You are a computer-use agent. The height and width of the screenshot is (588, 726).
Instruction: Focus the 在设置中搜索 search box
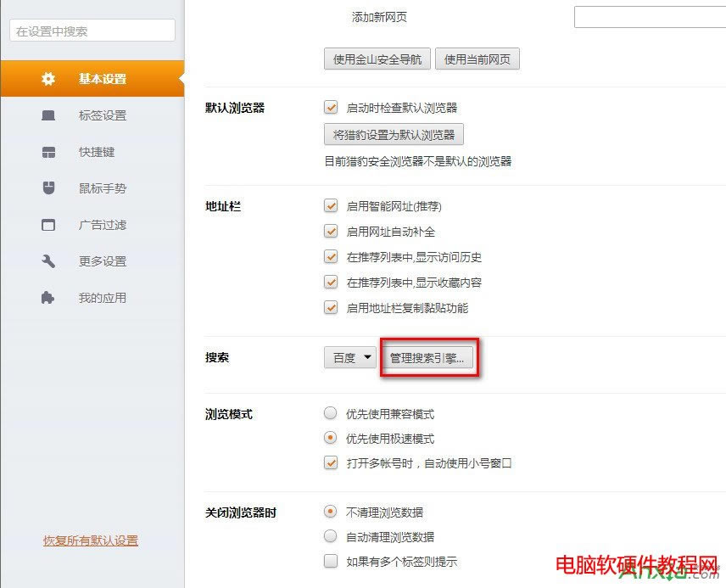(92, 31)
